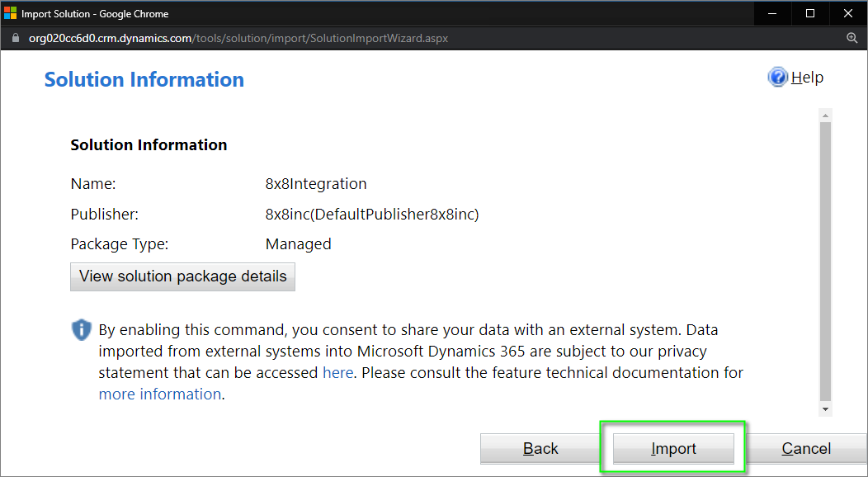This screenshot has width=868, height=477.
Task: Minimize the Import Solution window
Action: click(773, 13)
